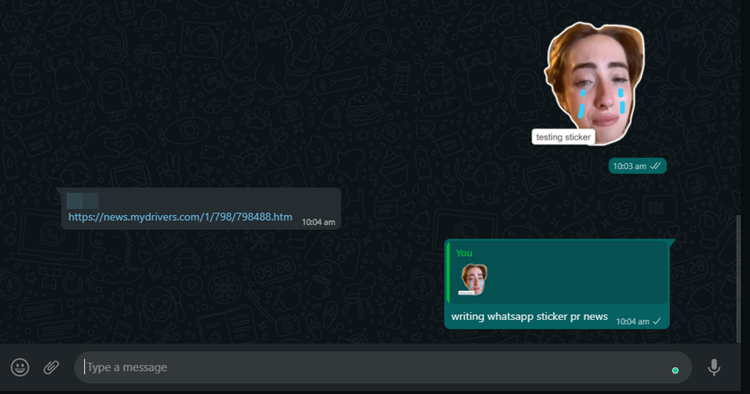The height and width of the screenshot is (394, 750).
Task: Click the 10:04 am timestamp on the link message
Action: click(x=318, y=222)
